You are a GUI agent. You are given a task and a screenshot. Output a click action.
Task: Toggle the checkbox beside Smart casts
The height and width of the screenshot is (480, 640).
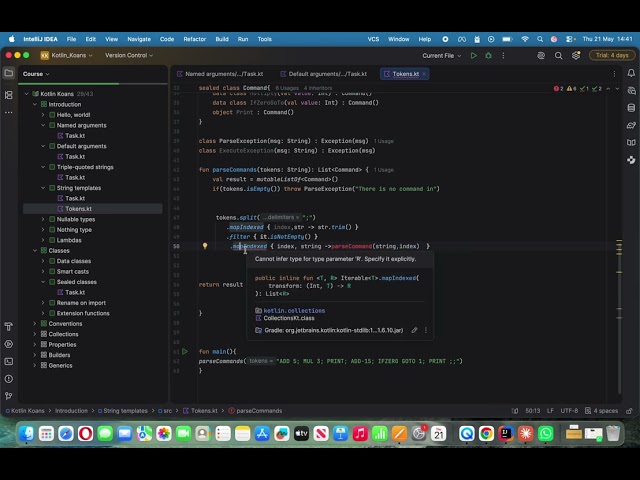coord(52,271)
